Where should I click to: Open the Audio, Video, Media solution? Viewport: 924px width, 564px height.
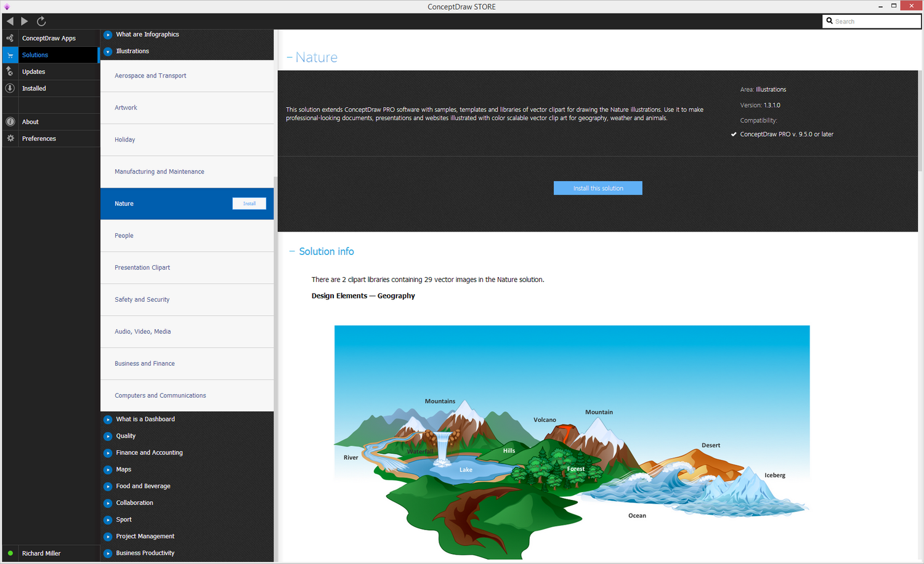[187, 332]
